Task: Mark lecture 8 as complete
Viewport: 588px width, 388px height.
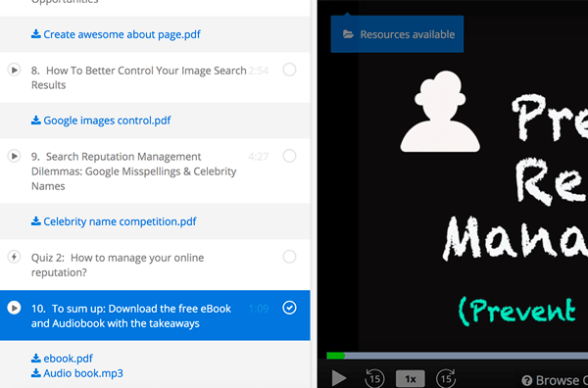Action: pos(289,70)
